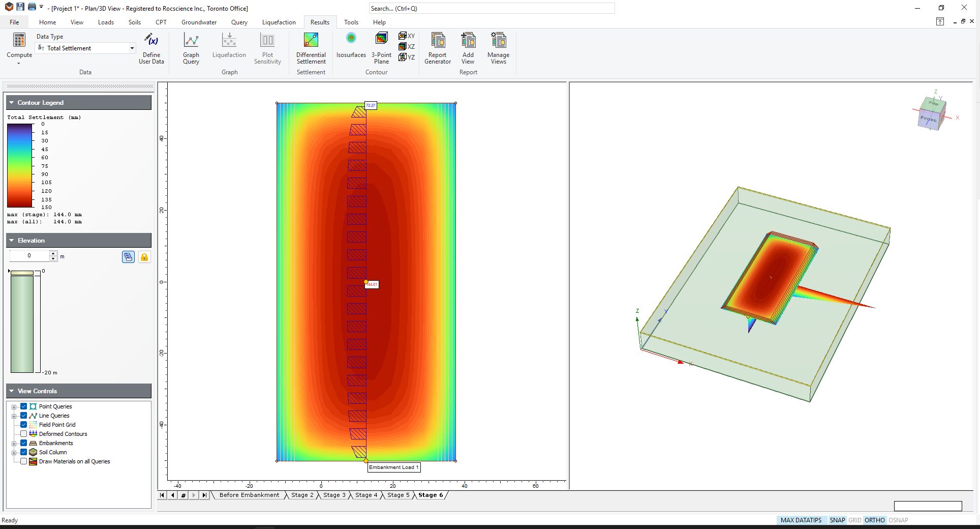
Task: Select the XY contour plane
Action: [x=407, y=36]
